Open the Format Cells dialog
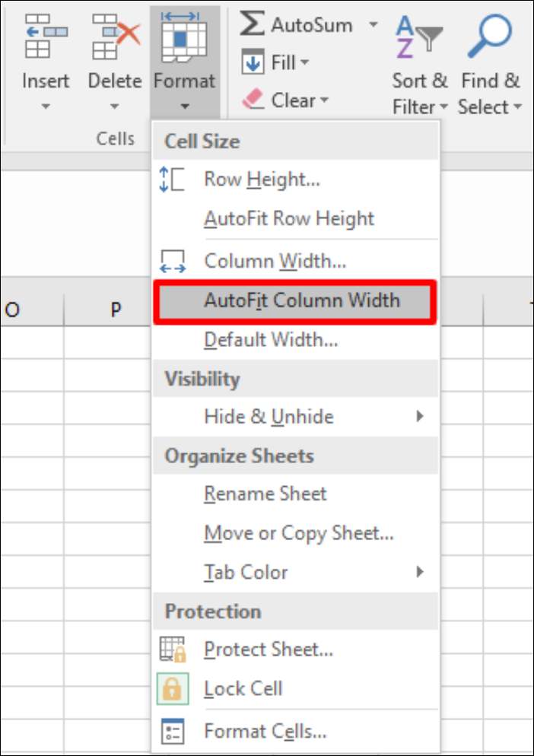The width and height of the screenshot is (534, 756). click(x=265, y=732)
